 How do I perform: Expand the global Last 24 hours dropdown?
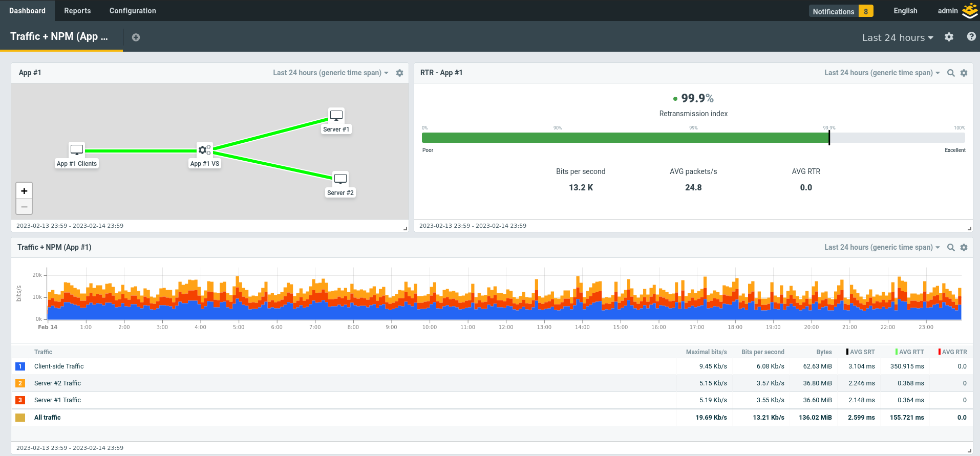897,38
